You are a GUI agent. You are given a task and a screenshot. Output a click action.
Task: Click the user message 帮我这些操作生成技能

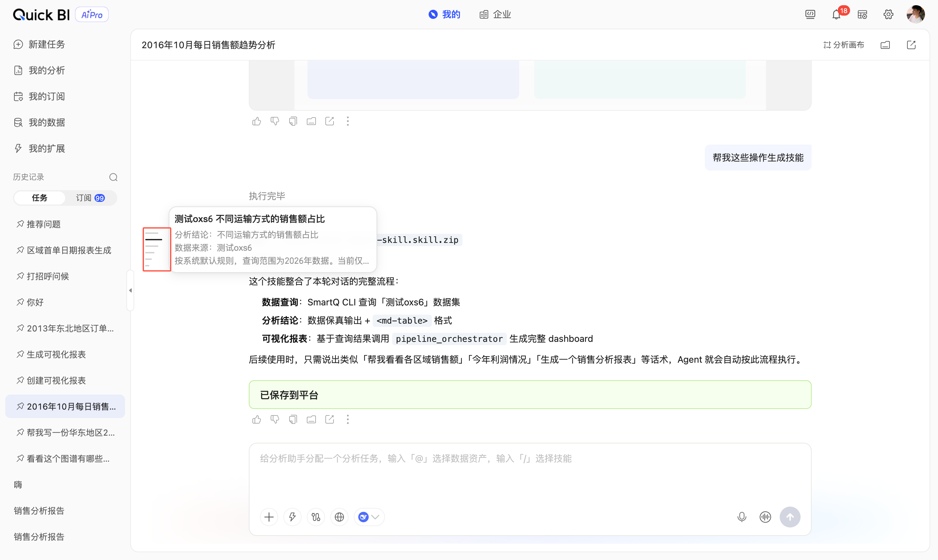click(x=758, y=157)
